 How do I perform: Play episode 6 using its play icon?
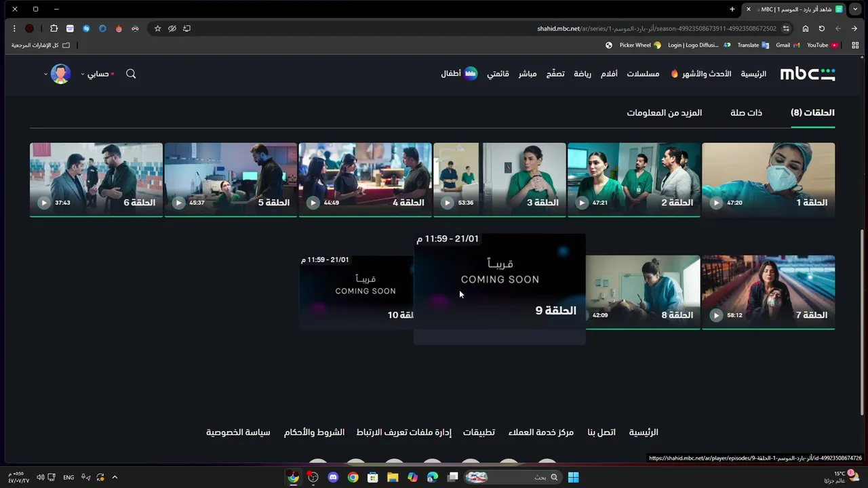point(44,203)
